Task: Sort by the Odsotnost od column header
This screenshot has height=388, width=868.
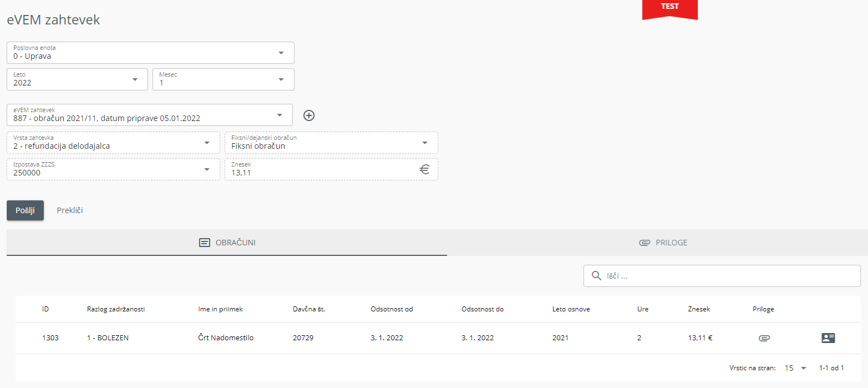Action: click(x=392, y=309)
